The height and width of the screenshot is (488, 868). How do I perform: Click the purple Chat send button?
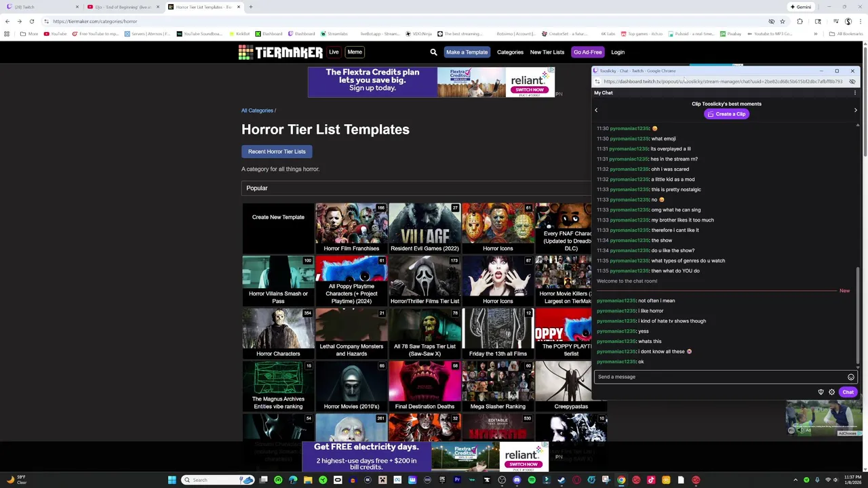(x=848, y=392)
